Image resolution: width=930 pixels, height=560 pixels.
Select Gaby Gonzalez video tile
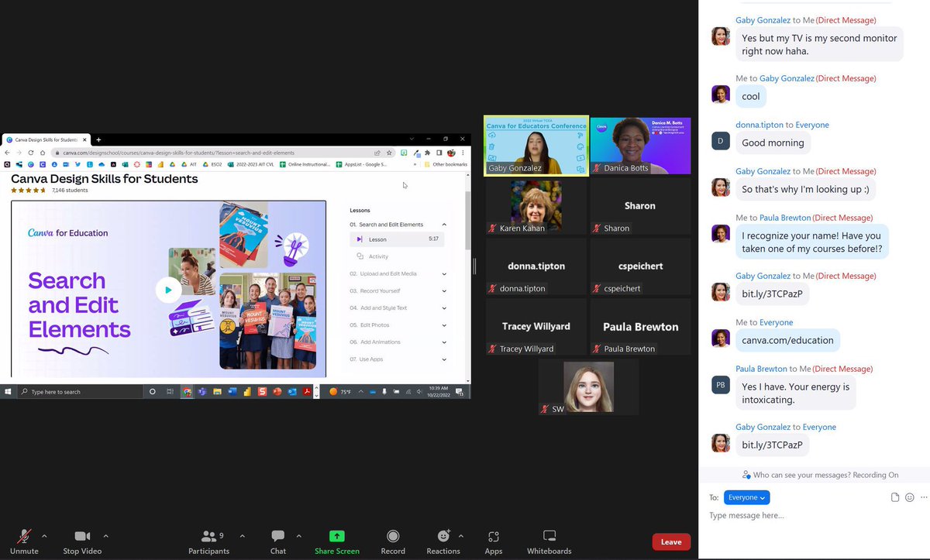tap(536, 146)
